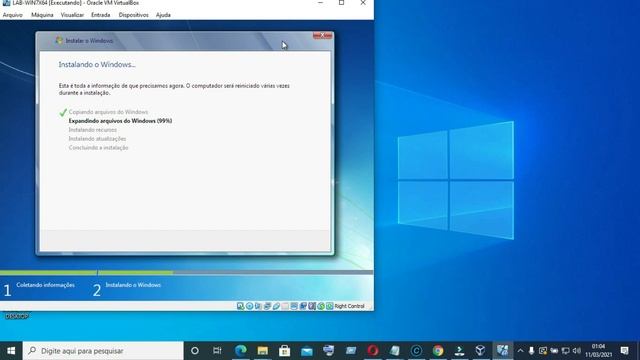Viewport: 640px width, 360px height.
Task: Open the Mail app from the taskbar
Action: (307, 351)
